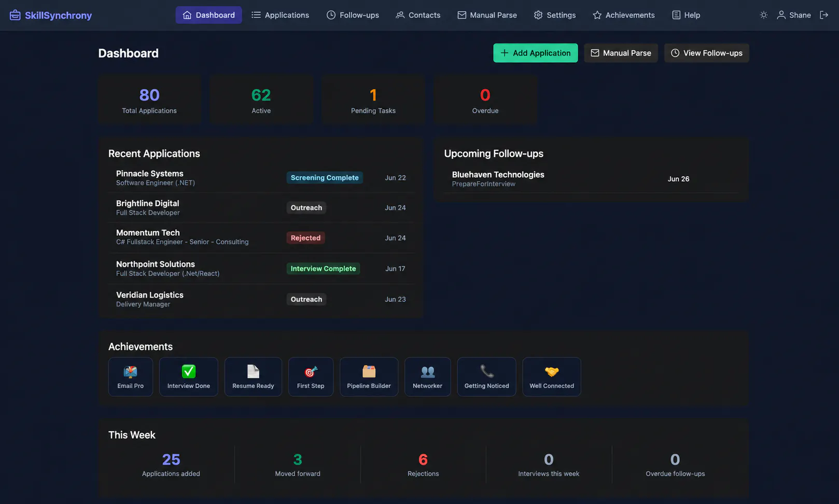The image size is (839, 504).
Task: Select the Northpoint Solutions application
Action: [261, 269]
